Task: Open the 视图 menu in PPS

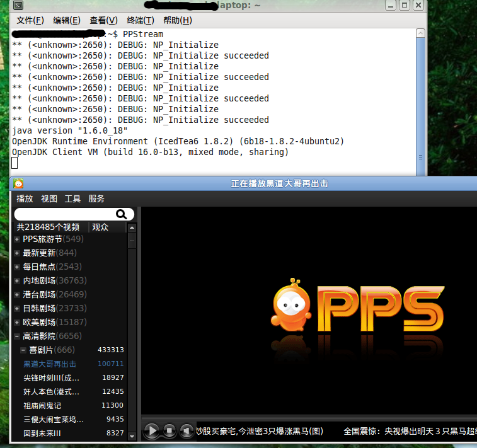Action: (49, 198)
